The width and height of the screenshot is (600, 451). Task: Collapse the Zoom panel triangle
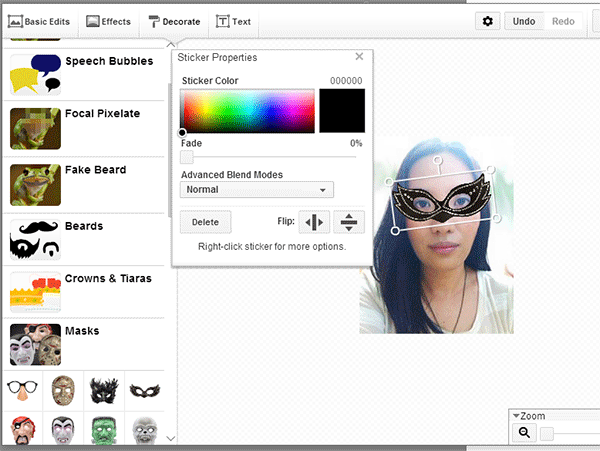tap(516, 415)
